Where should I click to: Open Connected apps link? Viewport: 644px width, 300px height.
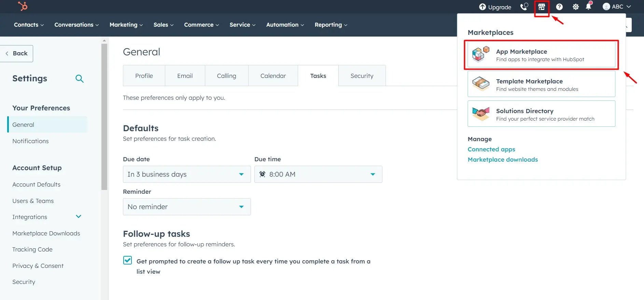click(491, 149)
